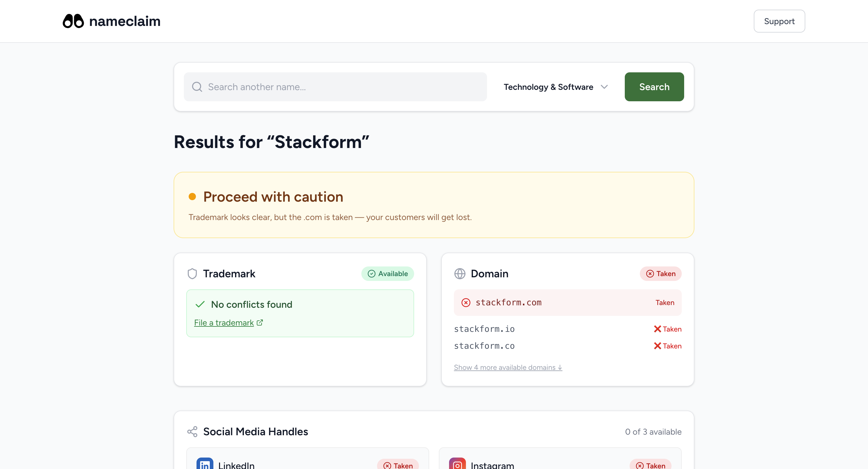Click the Results for Stackform heading

271,142
